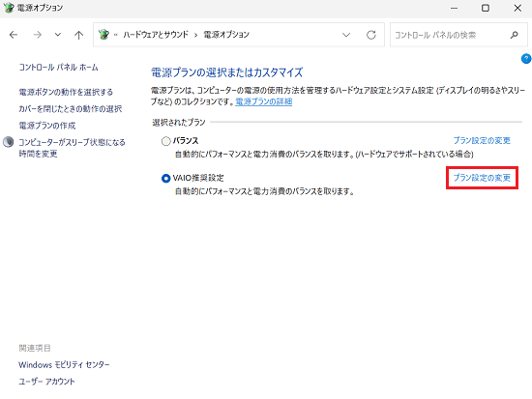The width and height of the screenshot is (532, 399).
Task: Click the コントロール パネルの検索 search field
Action: pyautogui.click(x=452, y=35)
